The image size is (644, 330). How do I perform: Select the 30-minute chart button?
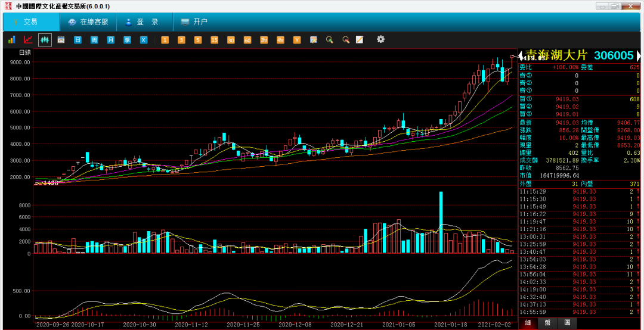click(231, 40)
